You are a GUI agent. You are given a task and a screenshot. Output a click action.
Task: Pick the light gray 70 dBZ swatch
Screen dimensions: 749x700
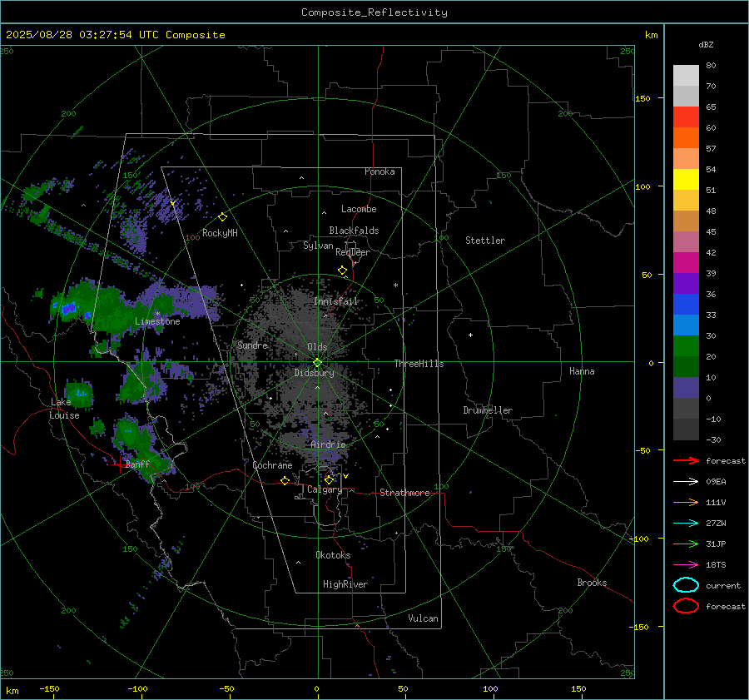[686, 76]
